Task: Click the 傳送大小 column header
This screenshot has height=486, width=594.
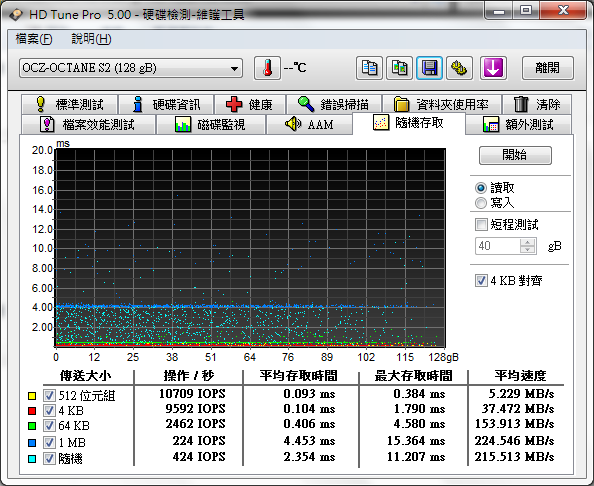Action: [86, 376]
